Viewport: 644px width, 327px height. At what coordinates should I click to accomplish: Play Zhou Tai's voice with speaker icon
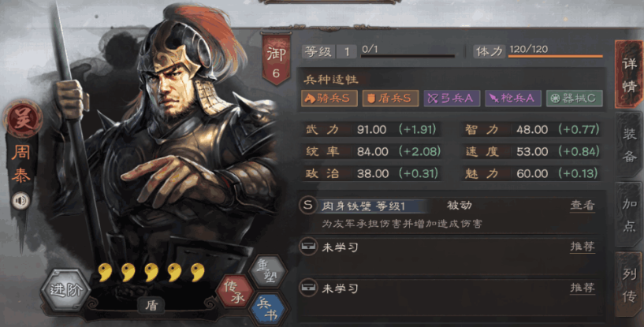click(20, 201)
